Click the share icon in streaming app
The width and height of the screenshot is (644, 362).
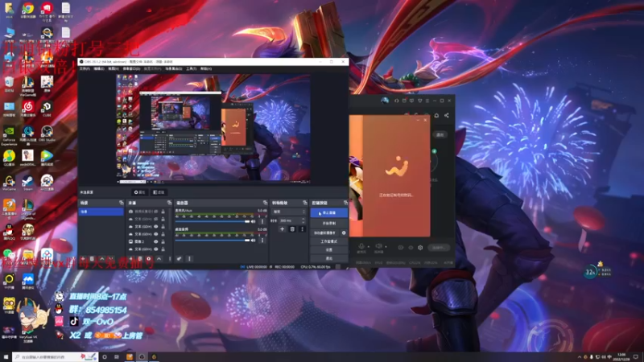[447, 115]
